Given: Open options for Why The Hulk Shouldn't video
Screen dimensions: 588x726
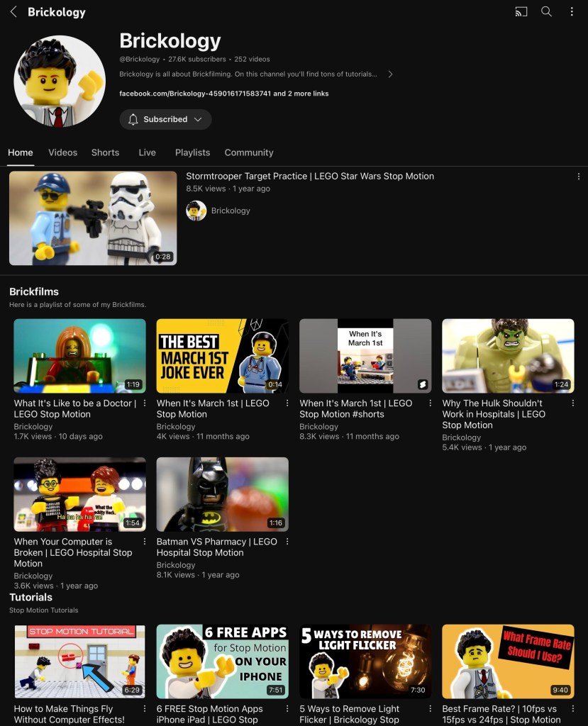Looking at the screenshot, I should (x=572, y=403).
